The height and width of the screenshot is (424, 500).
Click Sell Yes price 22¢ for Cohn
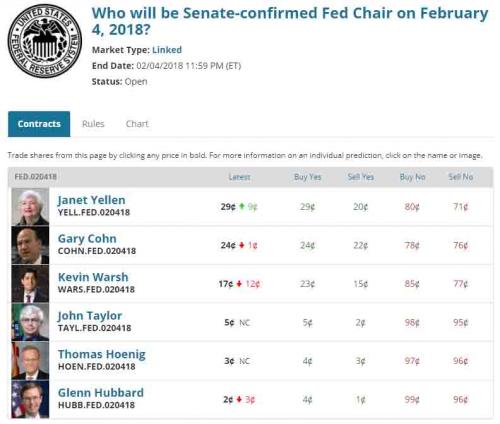[361, 245]
